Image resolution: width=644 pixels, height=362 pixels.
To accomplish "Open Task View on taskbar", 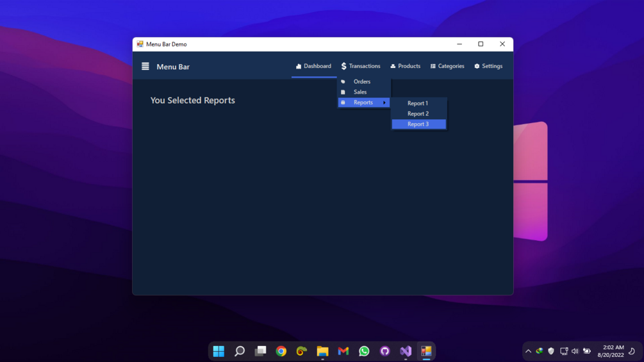I will pyautogui.click(x=260, y=351).
